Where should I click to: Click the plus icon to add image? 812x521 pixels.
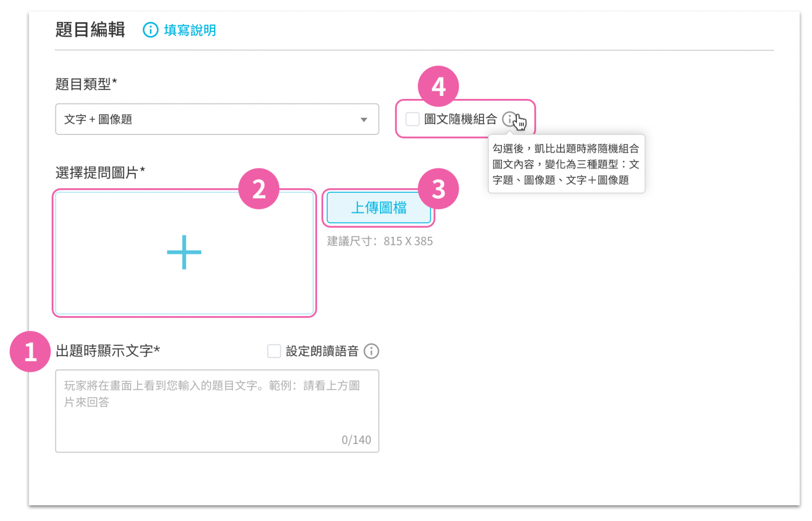pyautogui.click(x=184, y=252)
